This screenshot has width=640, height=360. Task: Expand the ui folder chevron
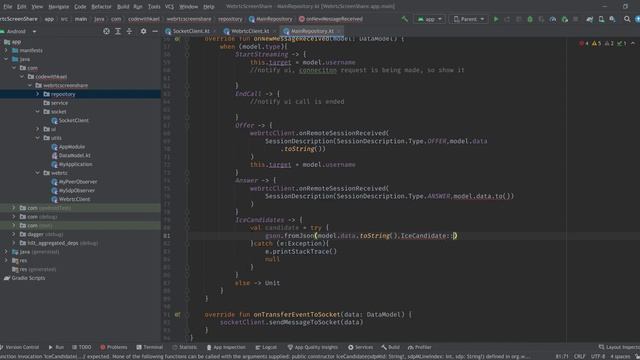[38, 129]
